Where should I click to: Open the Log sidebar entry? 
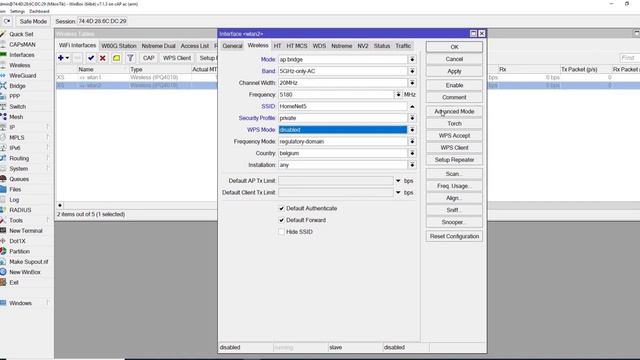point(14,200)
